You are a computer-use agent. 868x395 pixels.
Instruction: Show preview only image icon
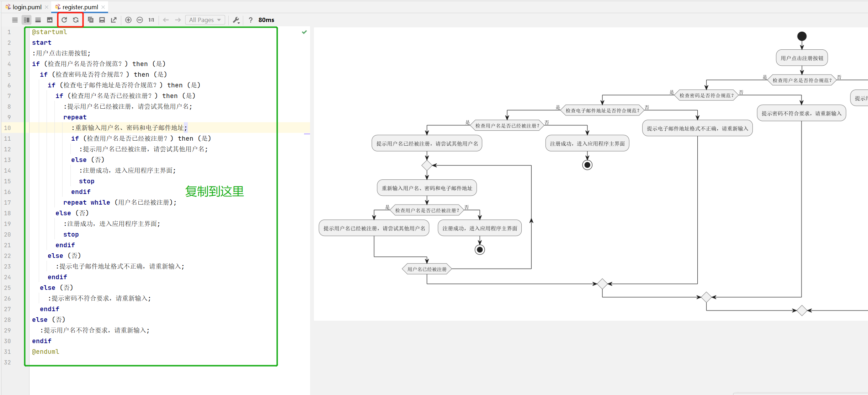click(x=50, y=20)
